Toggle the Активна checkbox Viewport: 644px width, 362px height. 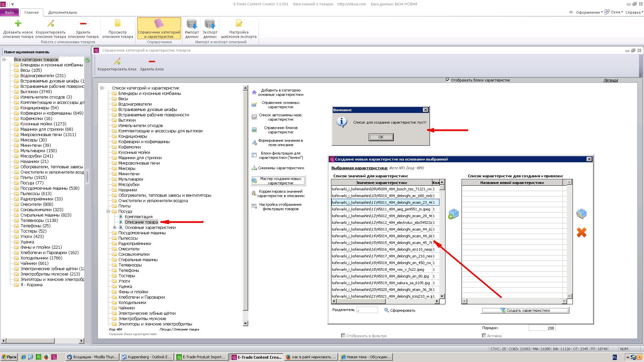point(484,336)
